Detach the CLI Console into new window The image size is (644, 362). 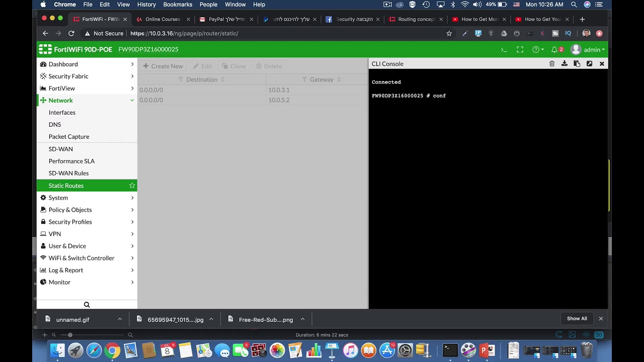click(x=589, y=64)
